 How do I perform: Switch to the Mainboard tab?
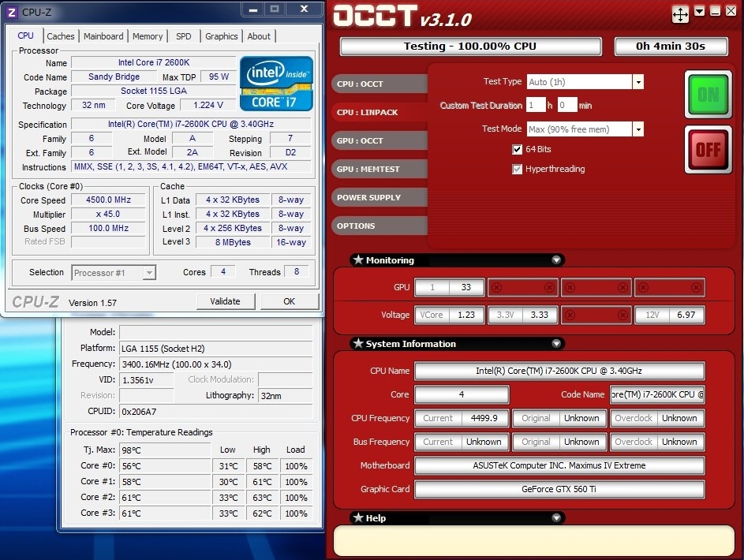coord(103,36)
